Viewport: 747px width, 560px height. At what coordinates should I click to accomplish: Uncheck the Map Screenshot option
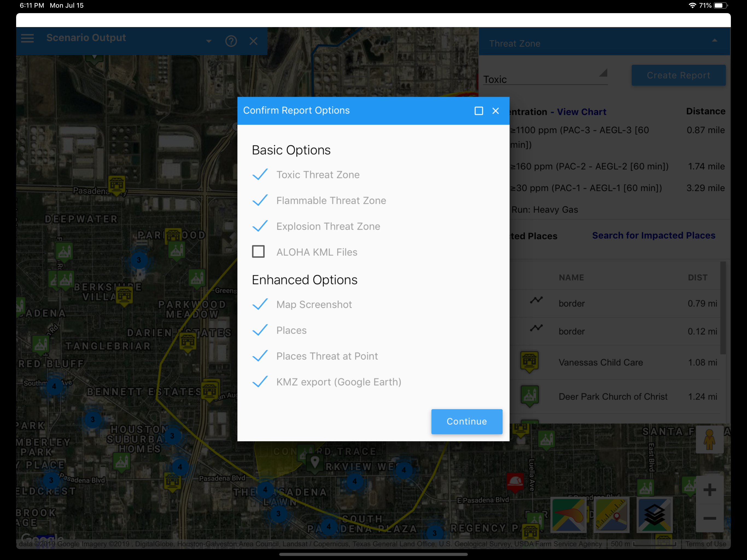[x=260, y=304]
